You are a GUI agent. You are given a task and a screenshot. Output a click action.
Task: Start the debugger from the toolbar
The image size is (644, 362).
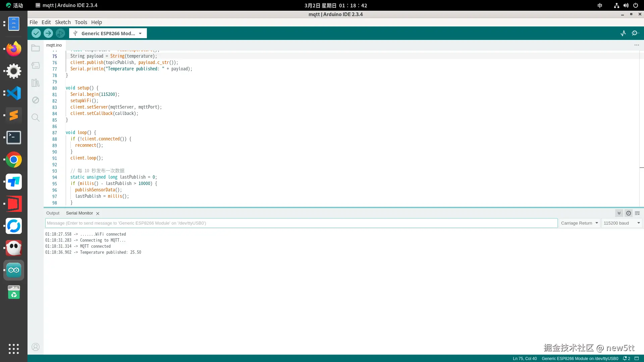click(x=60, y=33)
